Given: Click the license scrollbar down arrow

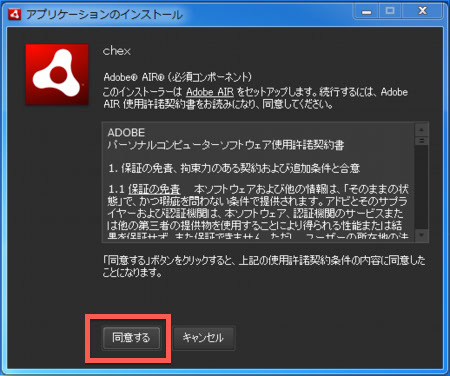Looking at the screenshot, I should click(422, 235).
